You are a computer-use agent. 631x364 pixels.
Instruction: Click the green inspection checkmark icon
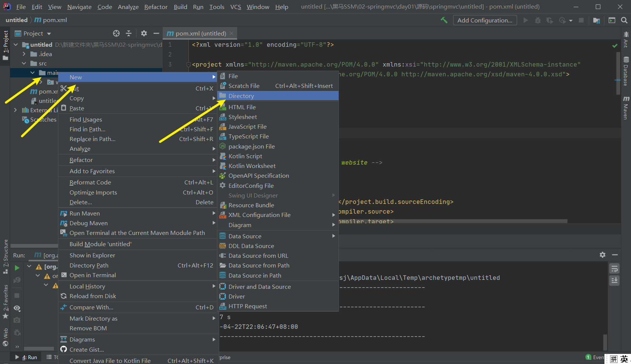[615, 46]
